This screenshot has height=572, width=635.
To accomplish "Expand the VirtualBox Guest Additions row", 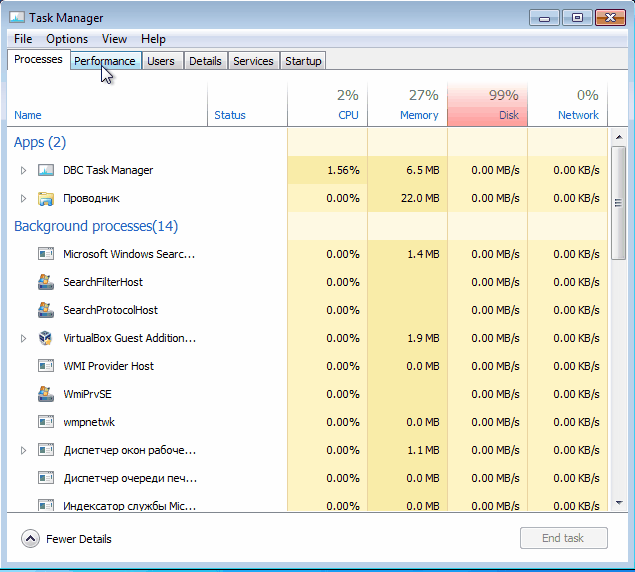I will point(23,338).
